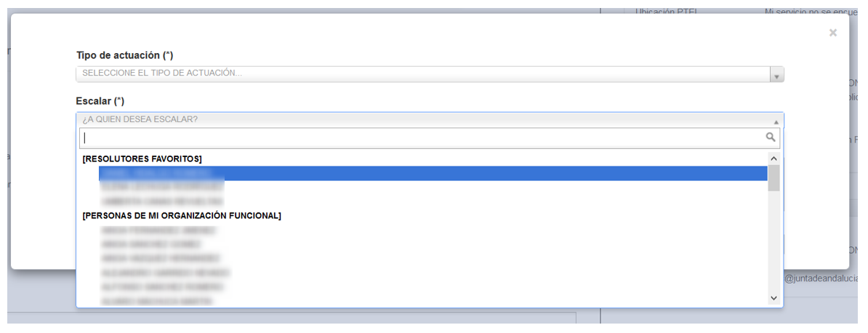
Task: Select fourth person under Personas de mi Organización
Action: pos(433,273)
